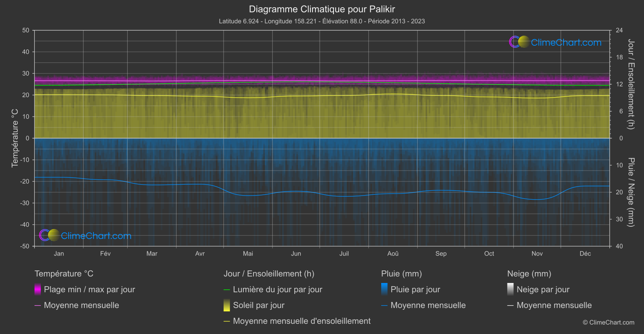Toggle the rain 'Moyenne mensuelle' legend entry
Image resolution: width=644 pixels, height=334 pixels.
coord(428,305)
